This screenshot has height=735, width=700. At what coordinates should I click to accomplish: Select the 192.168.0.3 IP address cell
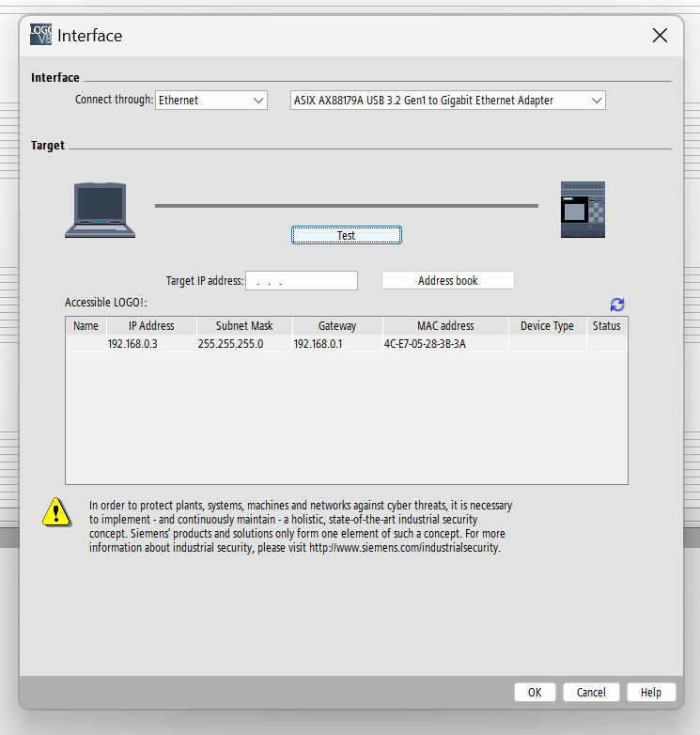coord(151,344)
